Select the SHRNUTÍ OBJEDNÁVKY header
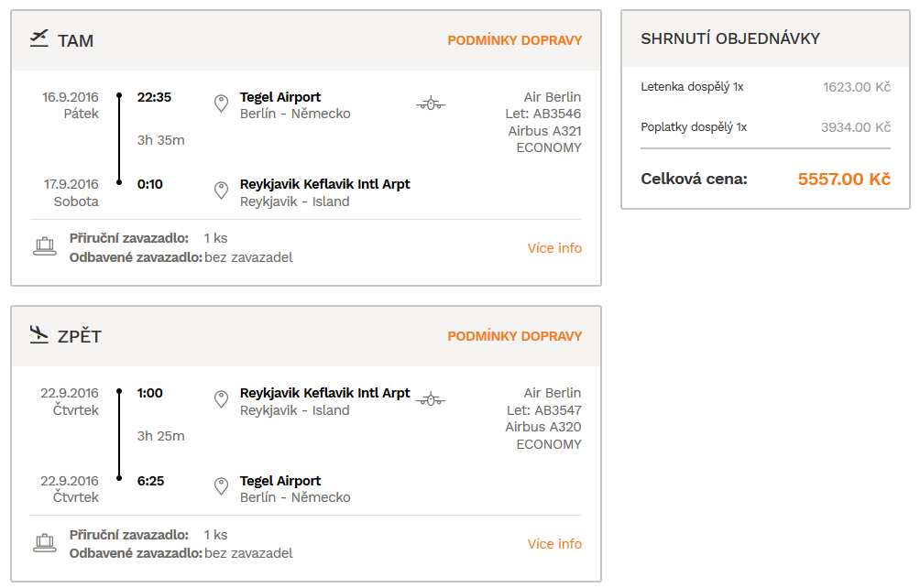 730,38
